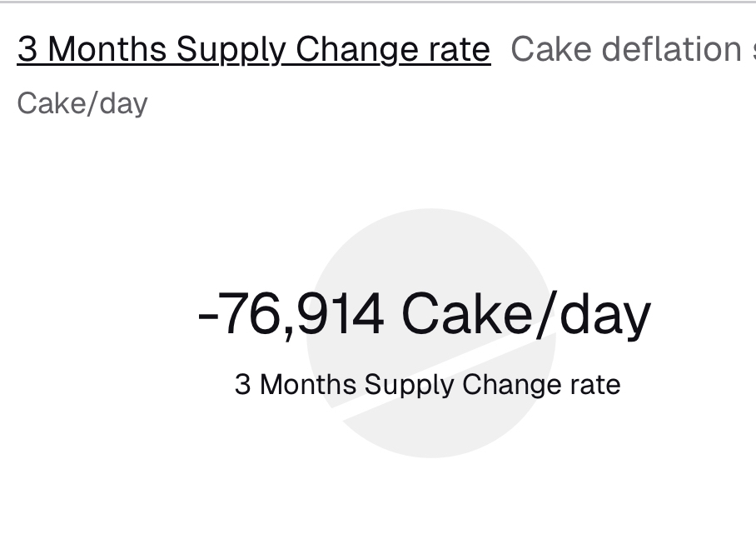The width and height of the screenshot is (756, 539).
Task: Click the grey circular watermark logo
Action: point(430,250)
